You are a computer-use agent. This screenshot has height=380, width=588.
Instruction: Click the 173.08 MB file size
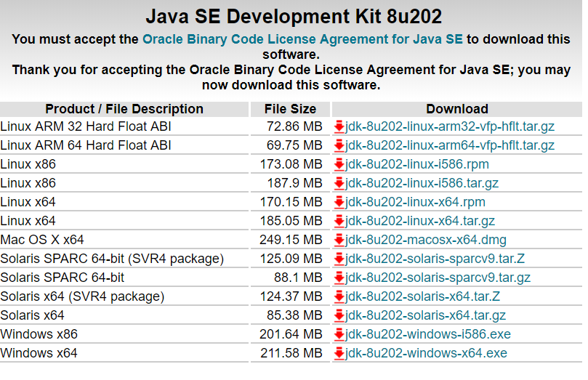click(x=291, y=164)
